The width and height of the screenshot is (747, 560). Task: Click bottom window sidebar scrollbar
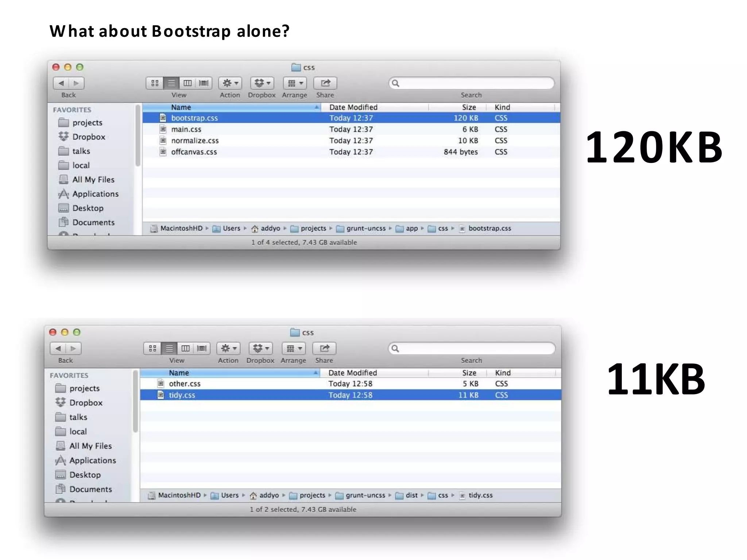pyautogui.click(x=135, y=401)
